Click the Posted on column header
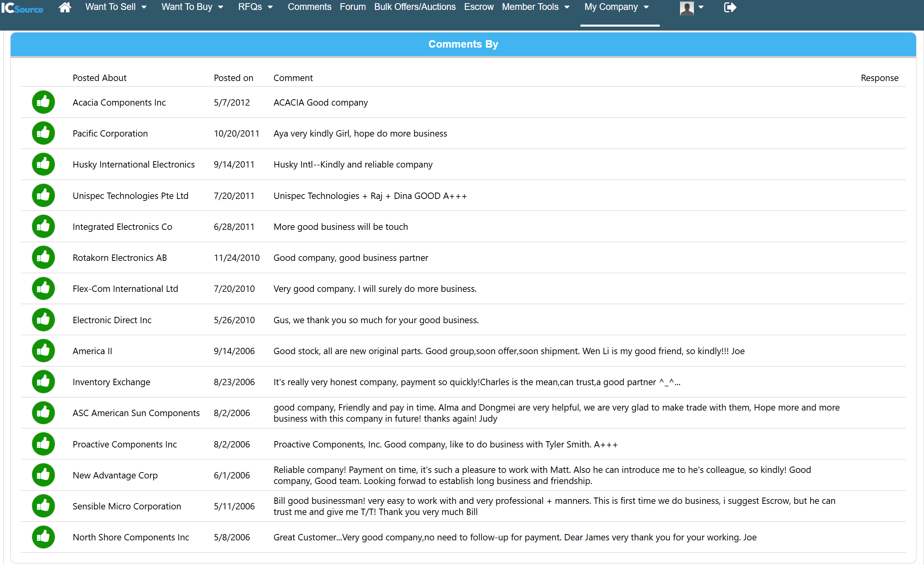 pyautogui.click(x=233, y=78)
